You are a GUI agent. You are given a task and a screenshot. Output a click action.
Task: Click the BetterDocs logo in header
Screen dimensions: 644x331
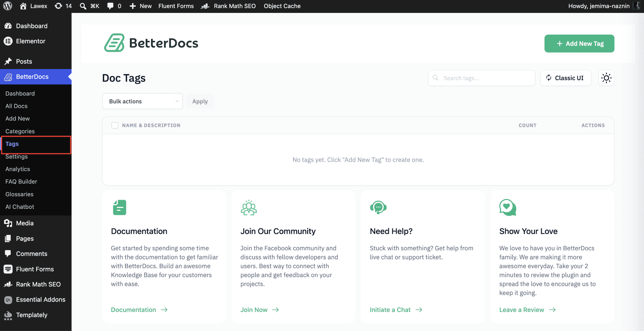coord(151,43)
